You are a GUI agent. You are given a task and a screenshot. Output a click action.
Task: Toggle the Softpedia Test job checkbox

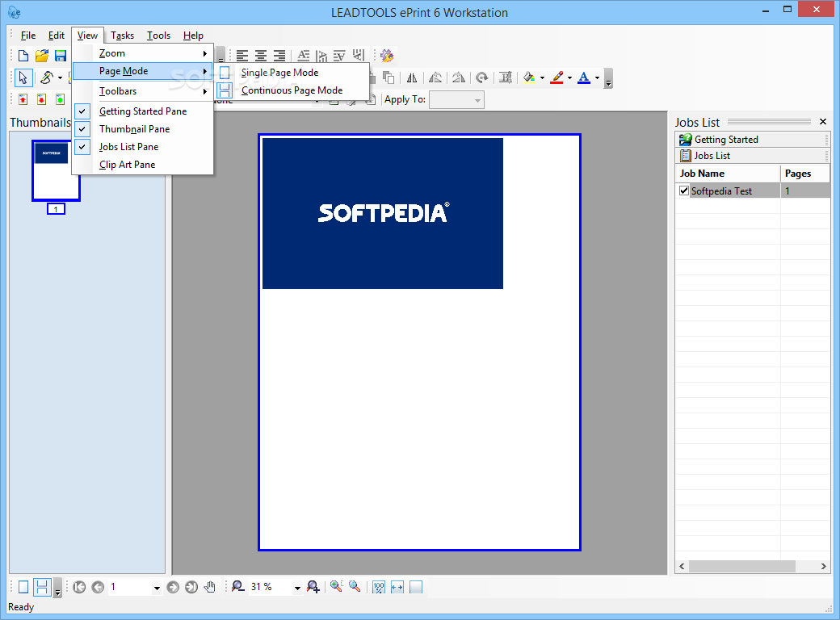point(684,191)
